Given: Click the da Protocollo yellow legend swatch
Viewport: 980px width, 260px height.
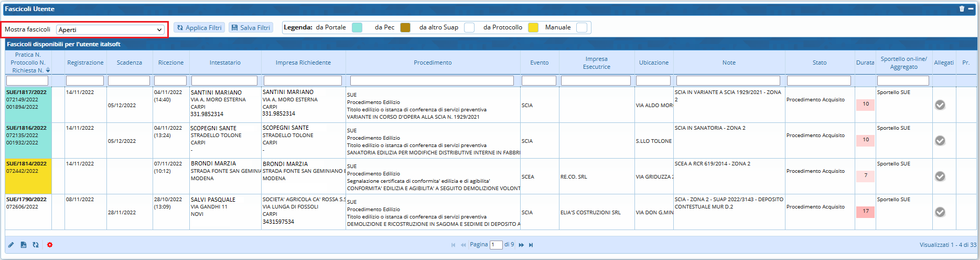Looking at the screenshot, I should tap(533, 28).
